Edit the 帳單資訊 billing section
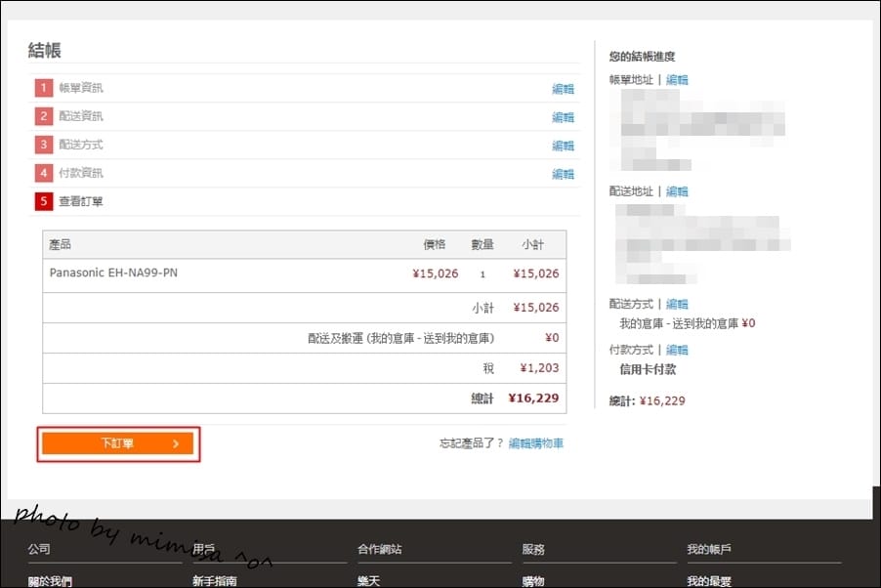The height and width of the screenshot is (588, 881). [565, 87]
